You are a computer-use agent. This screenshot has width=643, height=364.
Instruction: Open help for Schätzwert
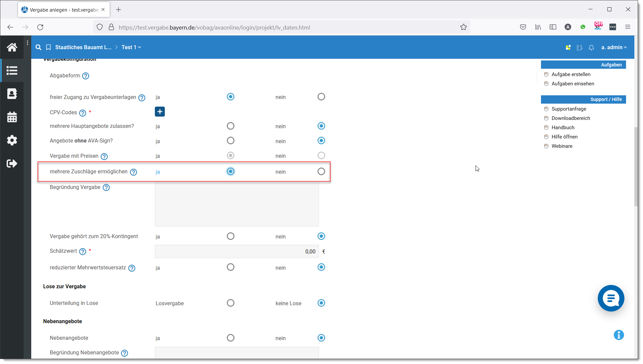[83, 251]
